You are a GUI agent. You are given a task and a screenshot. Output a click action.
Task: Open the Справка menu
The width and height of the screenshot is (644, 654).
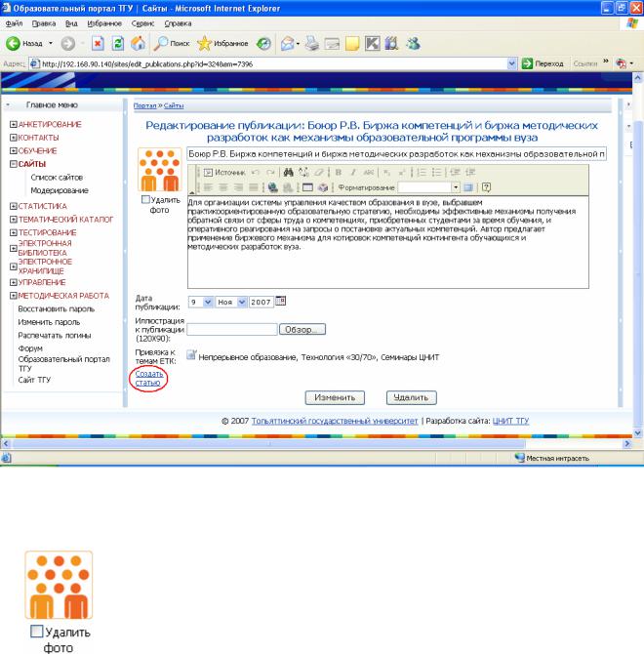pos(178,23)
